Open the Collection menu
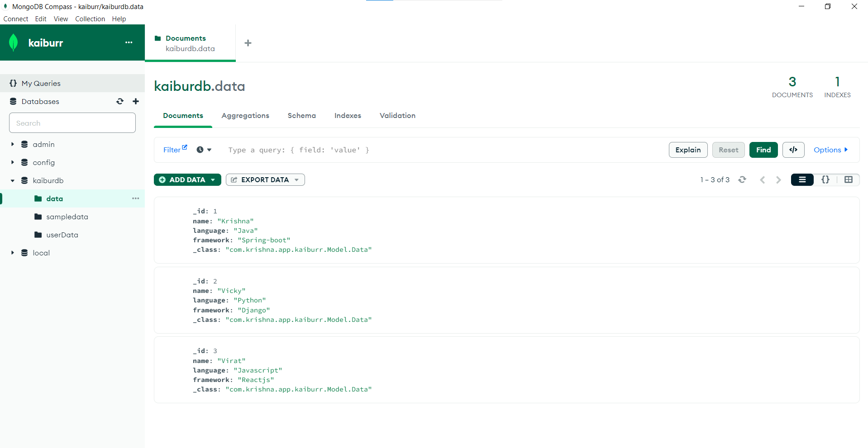 90,19
